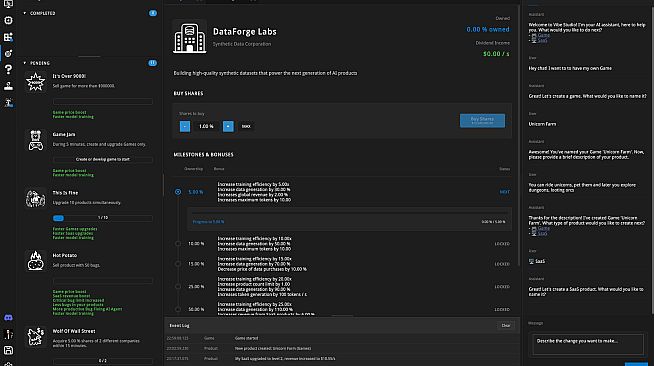Click the This Is Fine 1/10 progress bar
Image resolution: width=654 pixels, height=366 pixels.
103,218
